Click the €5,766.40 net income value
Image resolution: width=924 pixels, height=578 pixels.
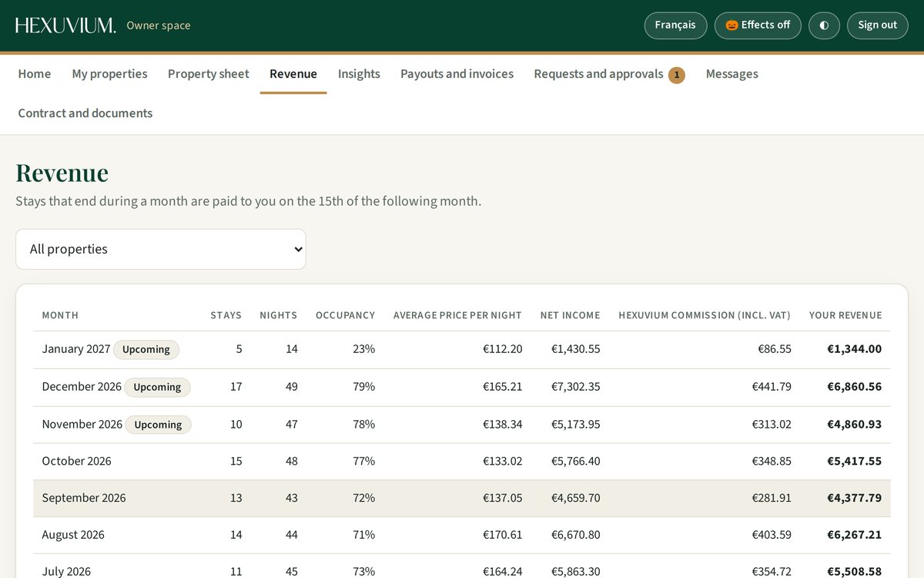pyautogui.click(x=576, y=462)
